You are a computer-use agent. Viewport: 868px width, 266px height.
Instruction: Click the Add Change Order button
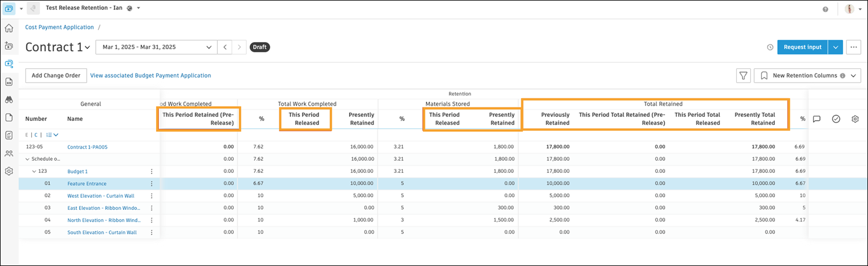[x=56, y=76]
